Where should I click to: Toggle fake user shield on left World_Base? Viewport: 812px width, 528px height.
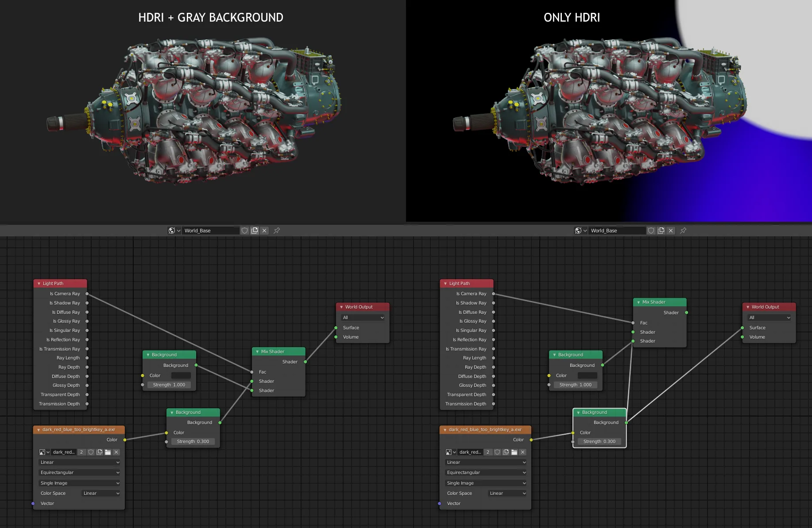(x=244, y=231)
